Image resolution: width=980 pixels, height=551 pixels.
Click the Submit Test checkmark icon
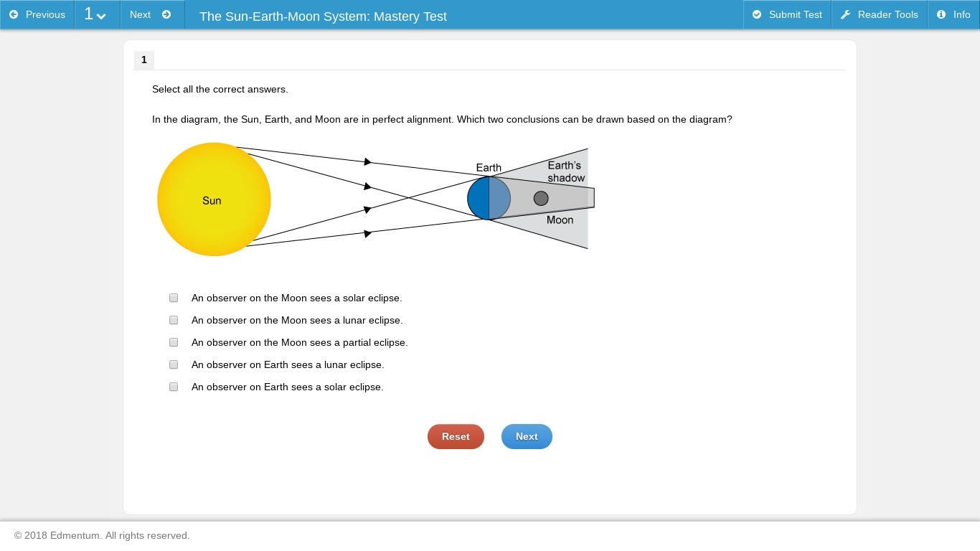[757, 14]
